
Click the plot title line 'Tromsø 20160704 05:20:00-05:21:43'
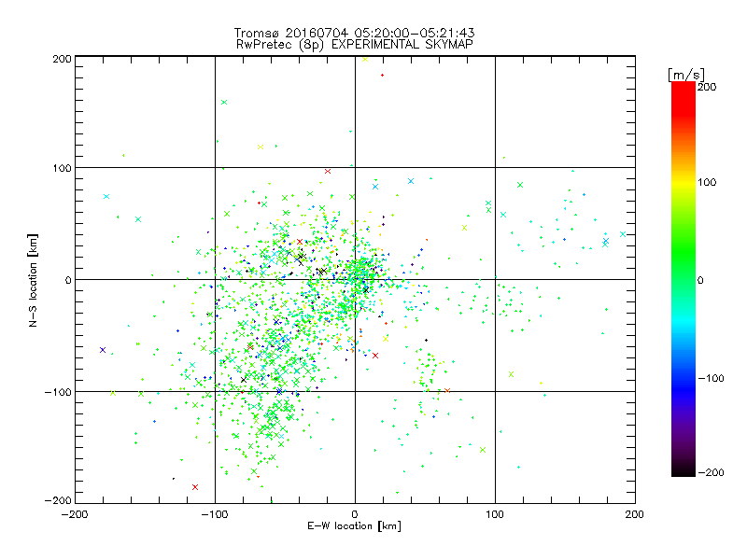(355, 33)
